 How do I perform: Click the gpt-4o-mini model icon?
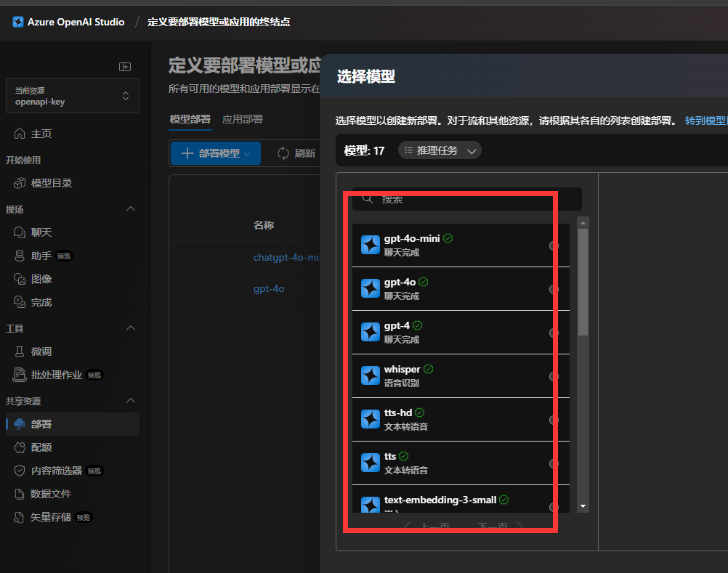click(x=371, y=245)
